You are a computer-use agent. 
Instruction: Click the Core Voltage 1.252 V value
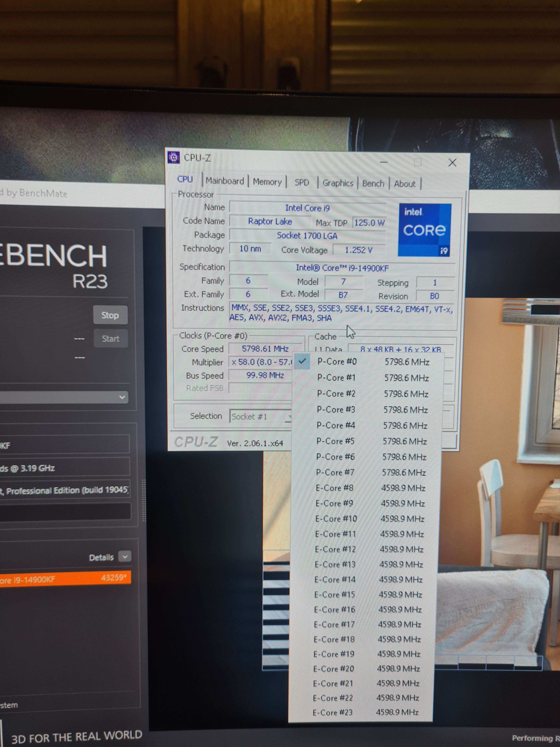[359, 250]
